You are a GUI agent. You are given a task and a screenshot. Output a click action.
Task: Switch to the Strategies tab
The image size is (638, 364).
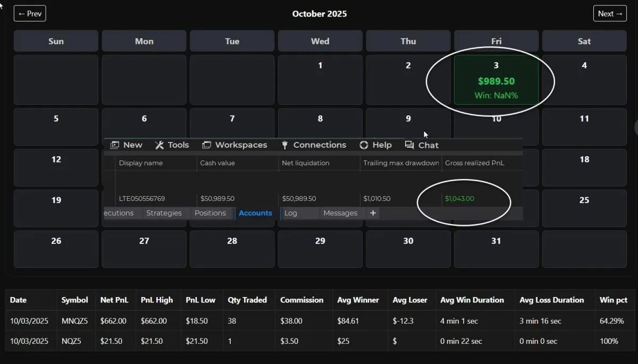point(164,213)
